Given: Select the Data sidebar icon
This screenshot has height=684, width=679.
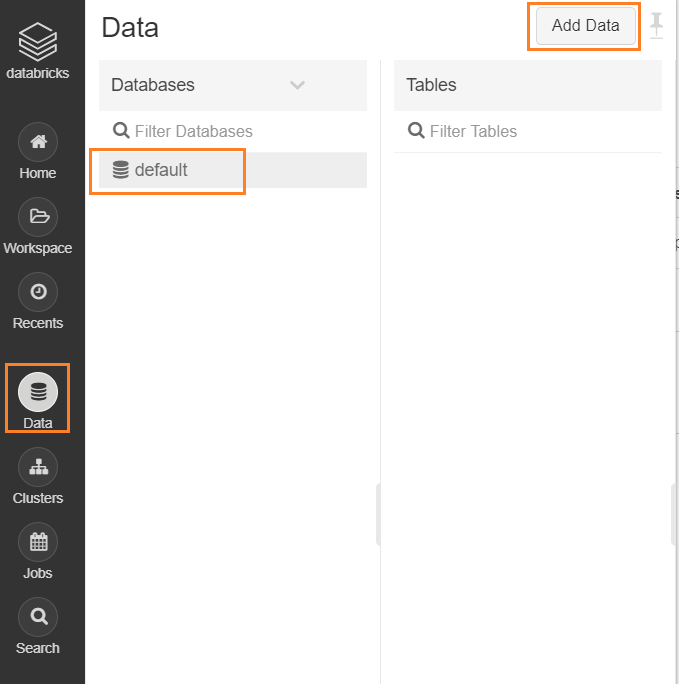Looking at the screenshot, I should 38,392.
